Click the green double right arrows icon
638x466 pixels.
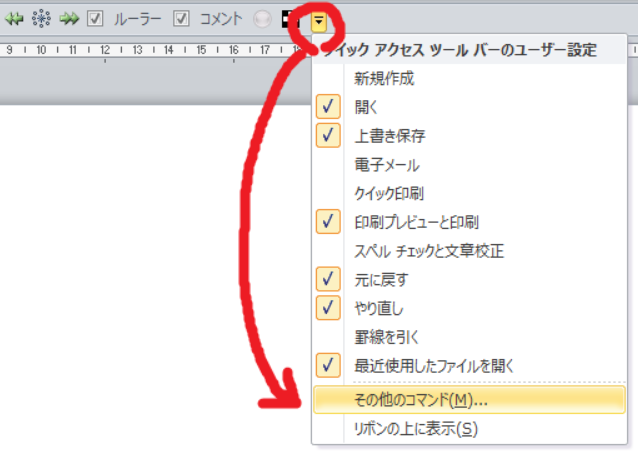[69, 19]
